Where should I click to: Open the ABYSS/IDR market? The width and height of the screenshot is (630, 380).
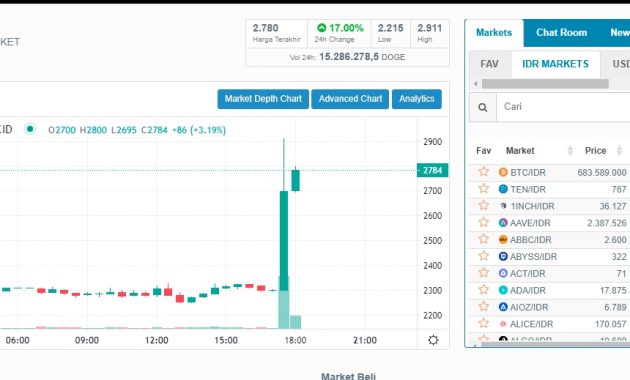533,257
